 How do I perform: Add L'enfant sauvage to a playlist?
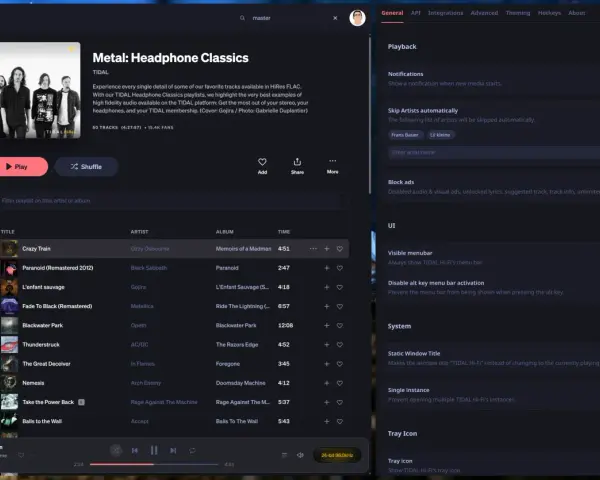(327, 287)
